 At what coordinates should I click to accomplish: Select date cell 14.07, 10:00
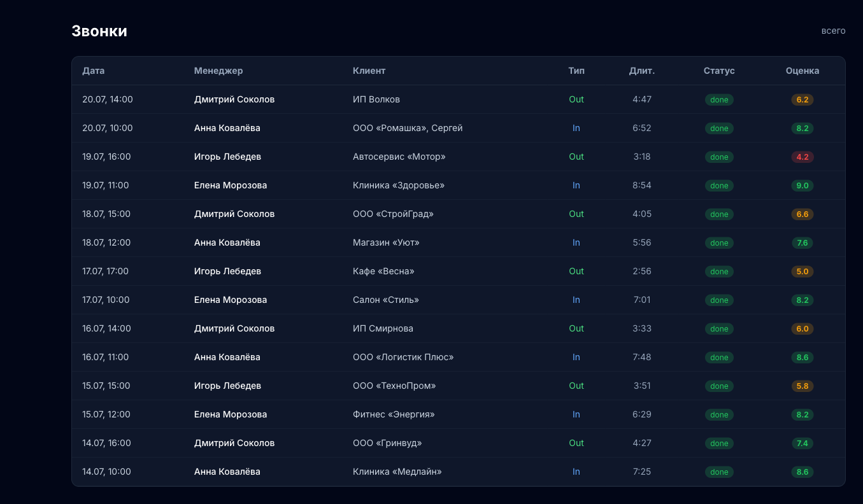point(106,472)
